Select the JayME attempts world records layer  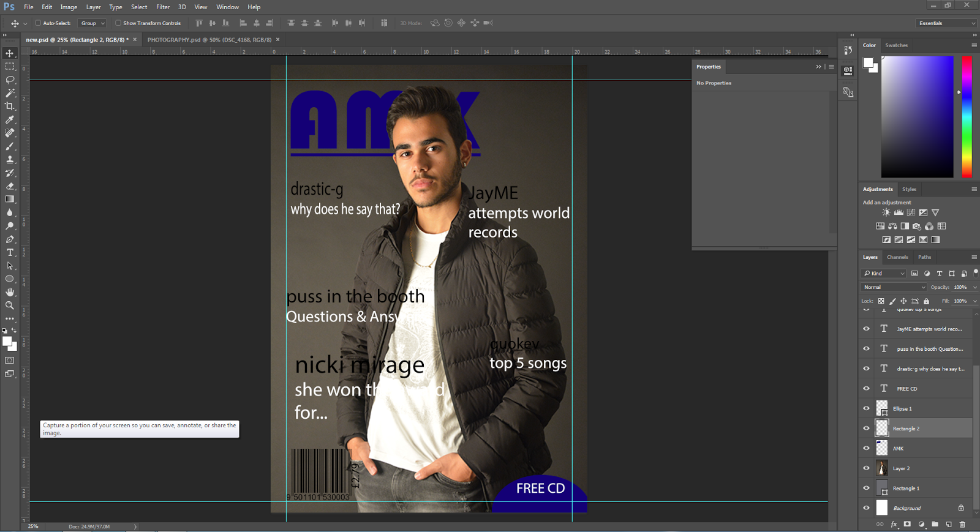923,329
